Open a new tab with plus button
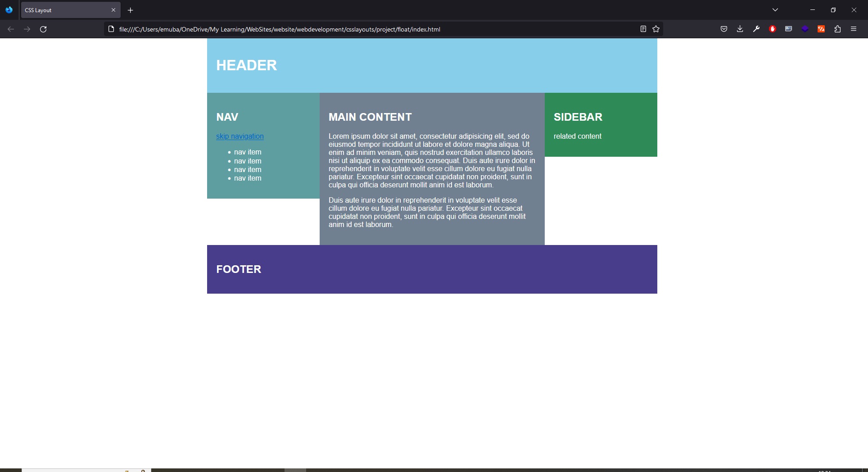Image resolution: width=868 pixels, height=472 pixels. click(x=131, y=10)
